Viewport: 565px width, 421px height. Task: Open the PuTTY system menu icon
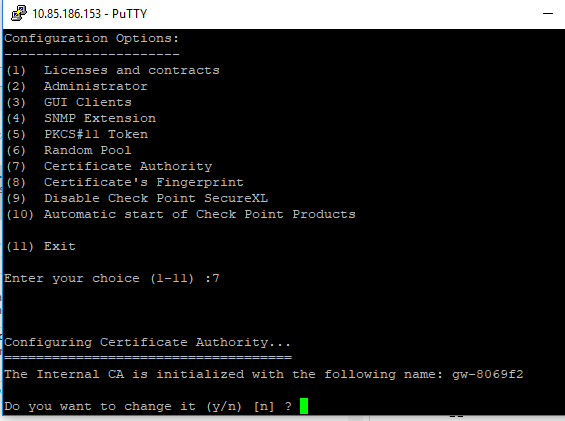19,13
